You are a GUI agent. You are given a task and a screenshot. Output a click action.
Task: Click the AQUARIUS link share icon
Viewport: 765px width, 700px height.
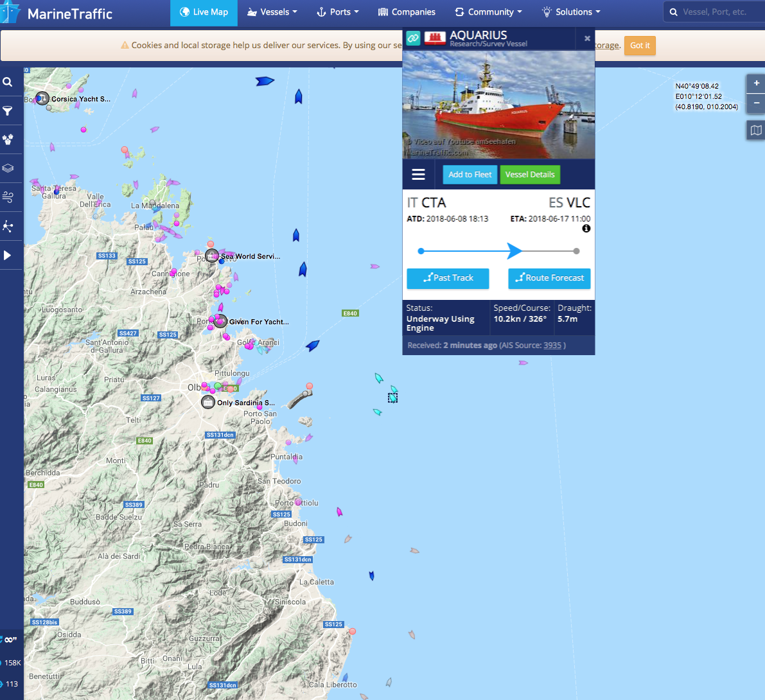(x=413, y=39)
